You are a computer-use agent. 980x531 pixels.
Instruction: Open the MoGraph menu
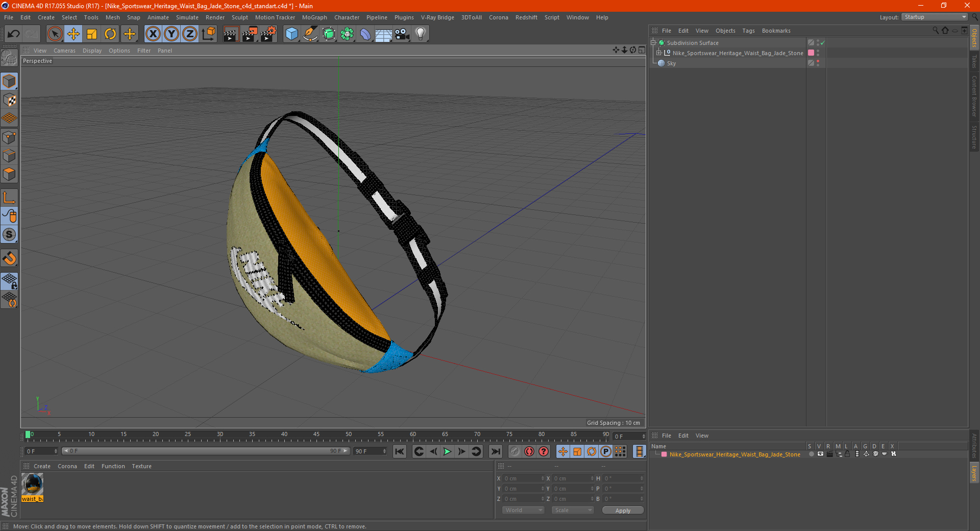click(314, 17)
